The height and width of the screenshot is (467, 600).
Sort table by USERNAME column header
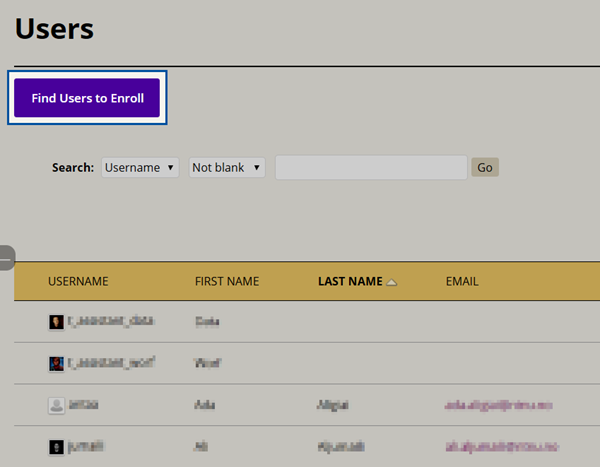coord(78,281)
